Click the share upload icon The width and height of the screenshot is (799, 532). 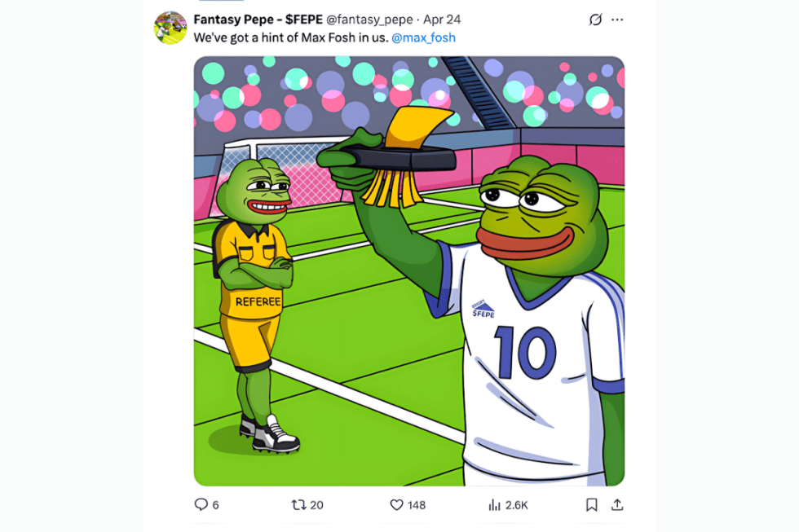tap(618, 505)
